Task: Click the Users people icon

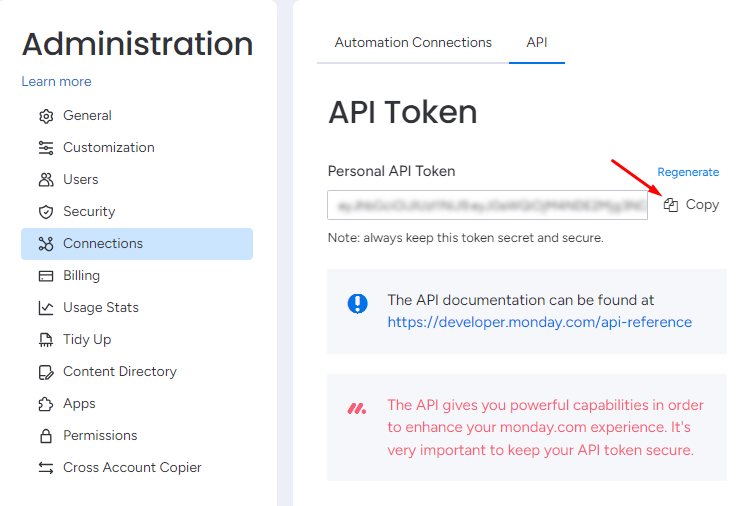Action: (x=45, y=180)
